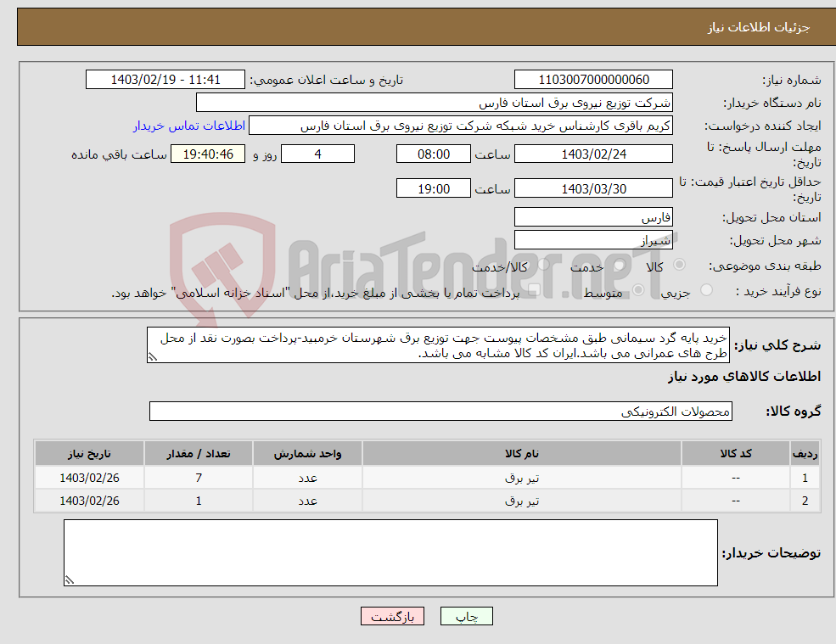This screenshot has width=836, height=644.
Task: Click the جزئیات اطلاعات نیاز page header
Action: pyautogui.click(x=758, y=26)
